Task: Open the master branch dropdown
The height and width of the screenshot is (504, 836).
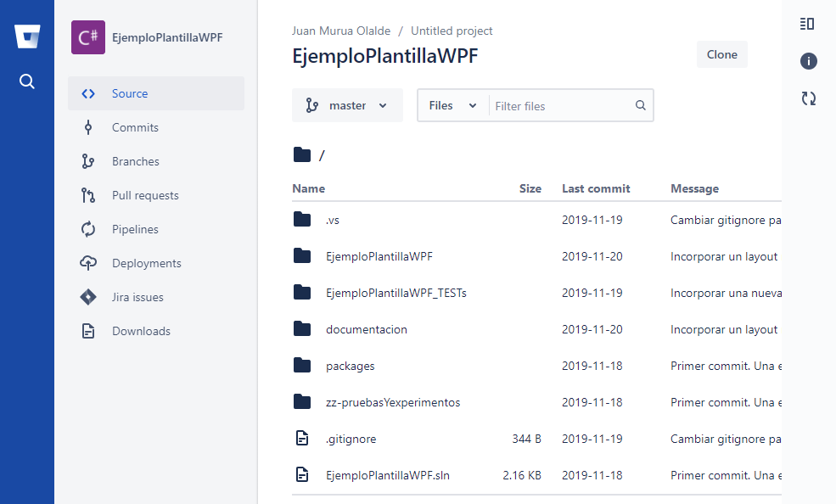Action: [347, 105]
